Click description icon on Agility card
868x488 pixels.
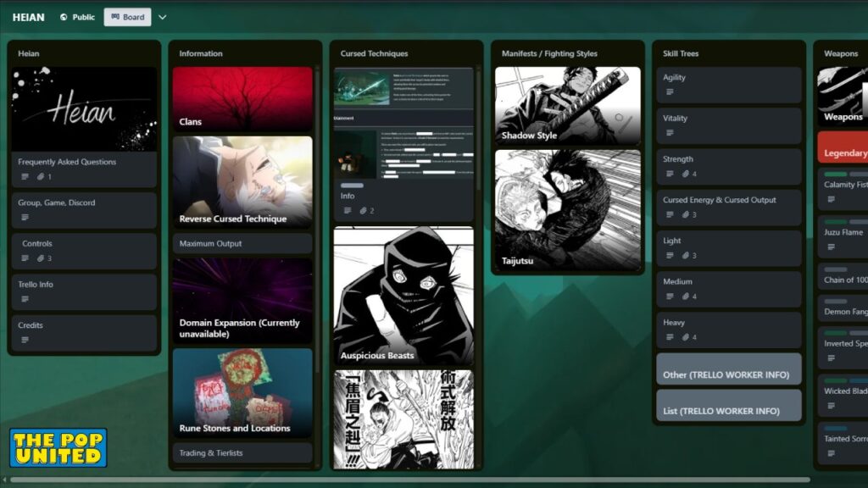[670, 92]
